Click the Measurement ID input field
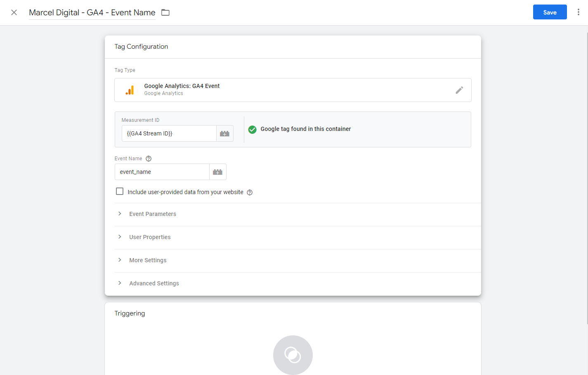Viewport: 588px width, 375px height. coord(169,133)
